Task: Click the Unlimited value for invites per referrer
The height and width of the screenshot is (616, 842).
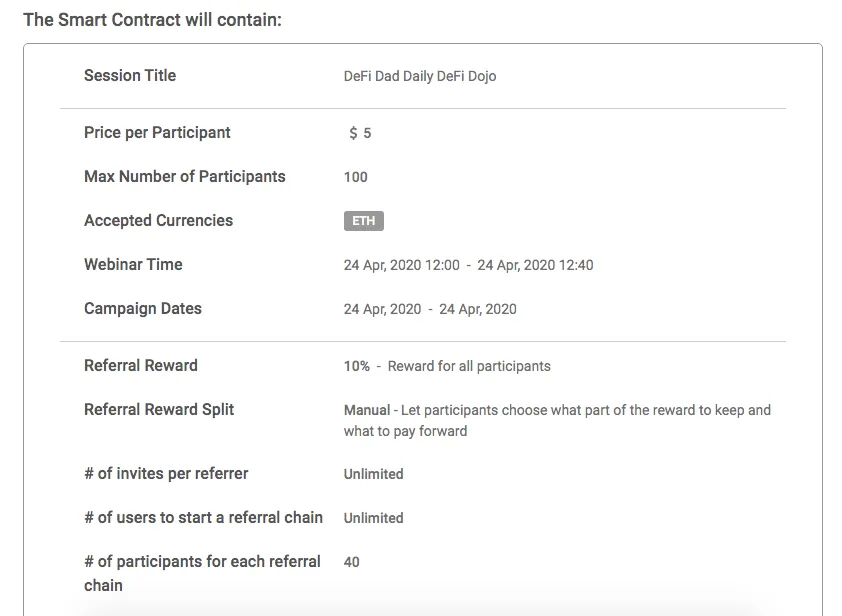Action: click(374, 474)
